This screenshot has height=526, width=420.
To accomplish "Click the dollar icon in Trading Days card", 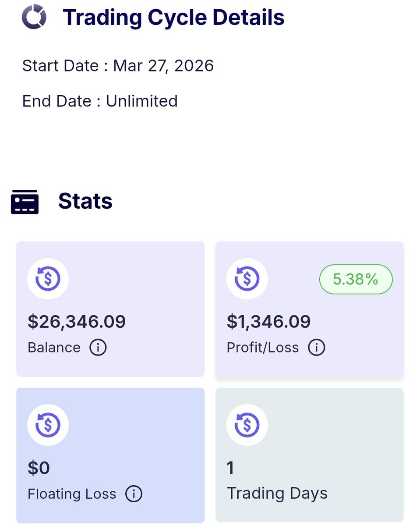I will 247,425.
